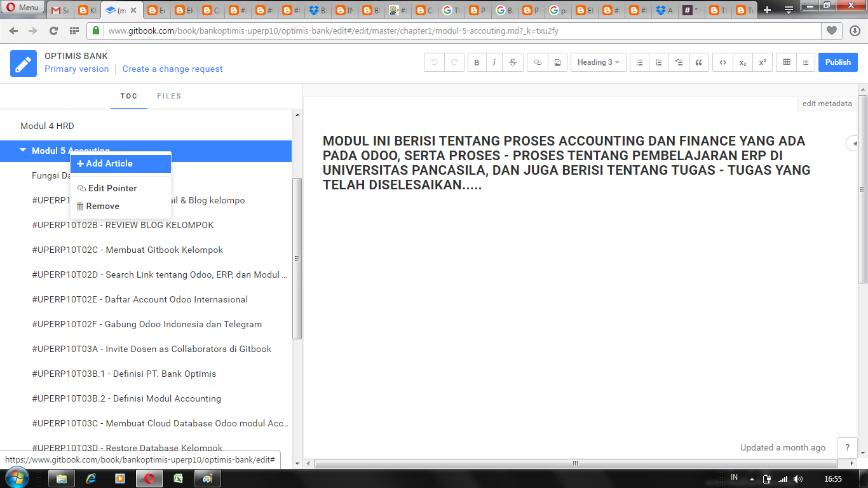
Task: Choose Remove from context menu
Action: click(x=121, y=206)
